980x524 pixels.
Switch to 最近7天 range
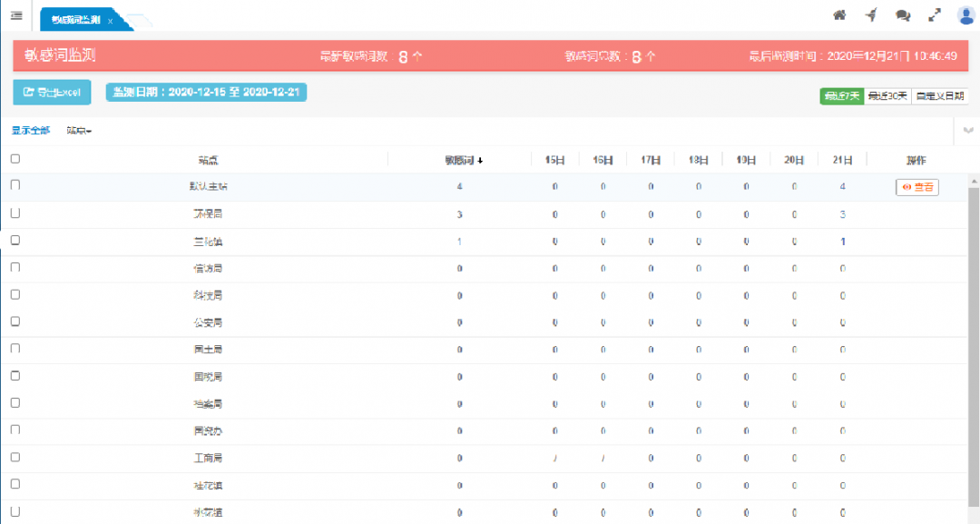841,96
